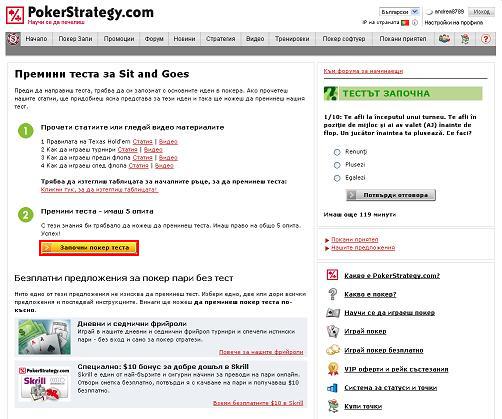This screenshot has width=502, height=419.
Task: Select the Renunți answer option
Action: (337, 152)
